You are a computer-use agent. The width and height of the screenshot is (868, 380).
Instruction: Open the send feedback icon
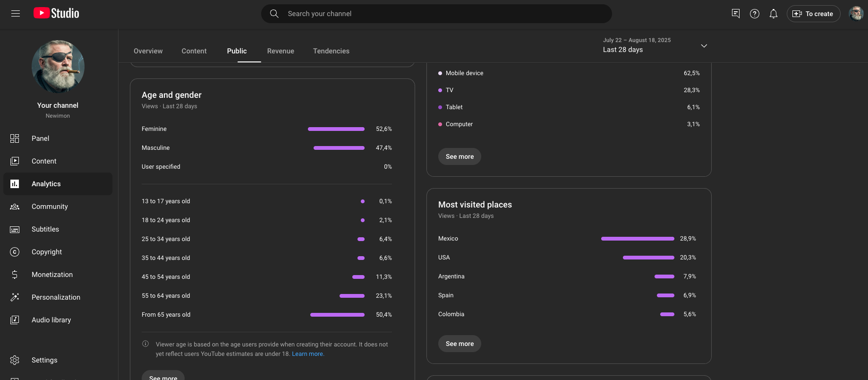735,14
